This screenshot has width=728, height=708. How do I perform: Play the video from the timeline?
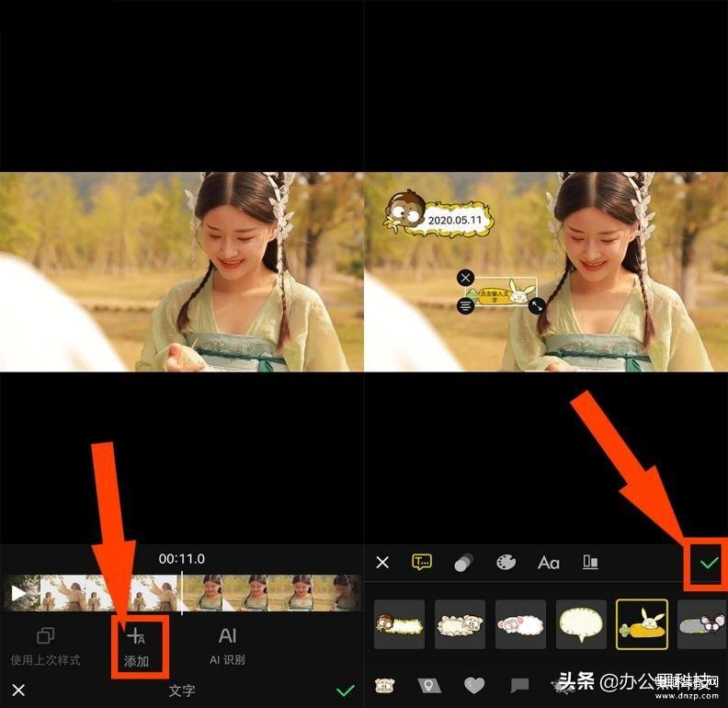pos(18,593)
